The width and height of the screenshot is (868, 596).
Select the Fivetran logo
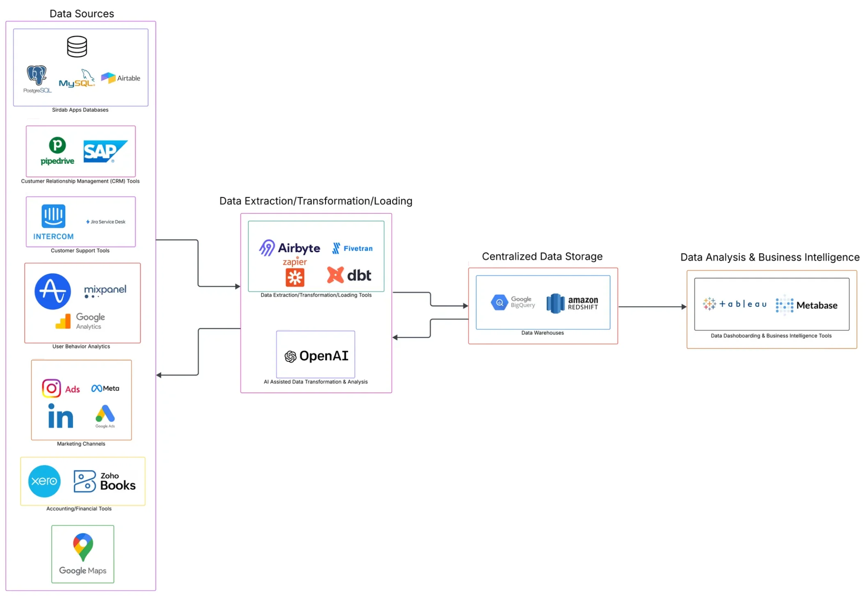click(352, 248)
